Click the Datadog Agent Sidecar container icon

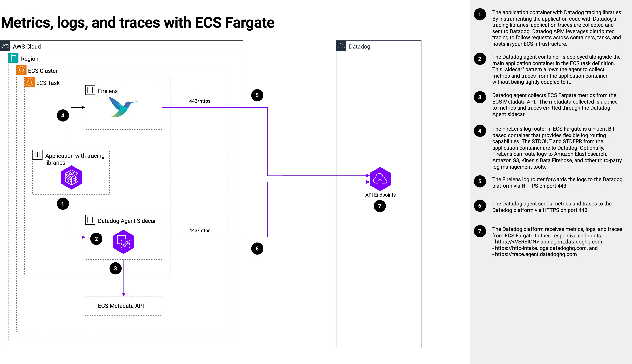point(90,220)
